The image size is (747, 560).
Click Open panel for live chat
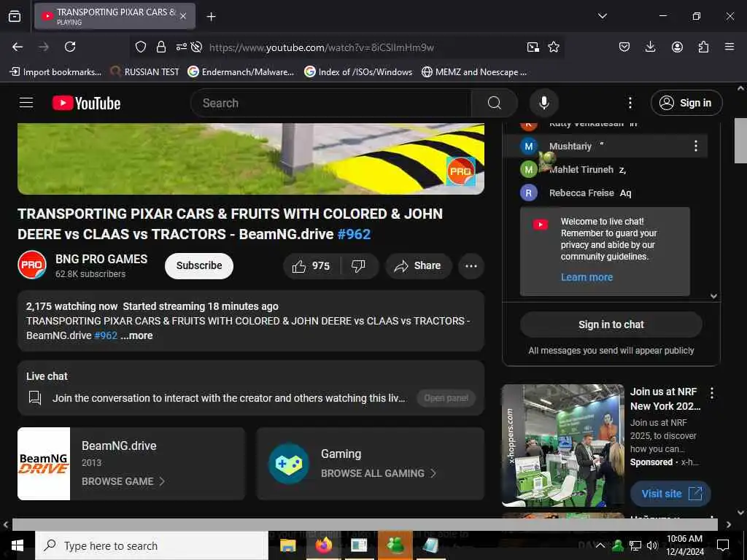coord(446,398)
